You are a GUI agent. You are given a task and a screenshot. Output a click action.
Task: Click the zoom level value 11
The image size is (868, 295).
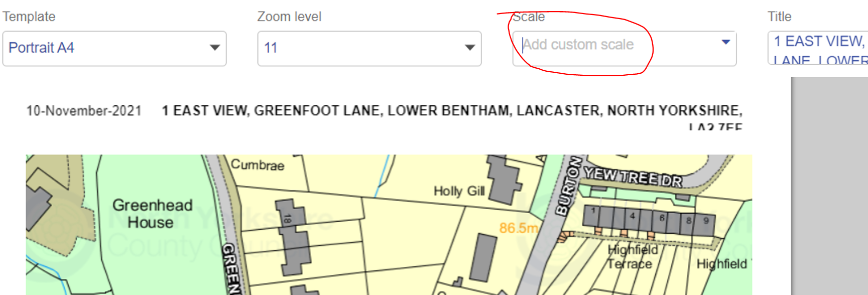click(x=271, y=48)
